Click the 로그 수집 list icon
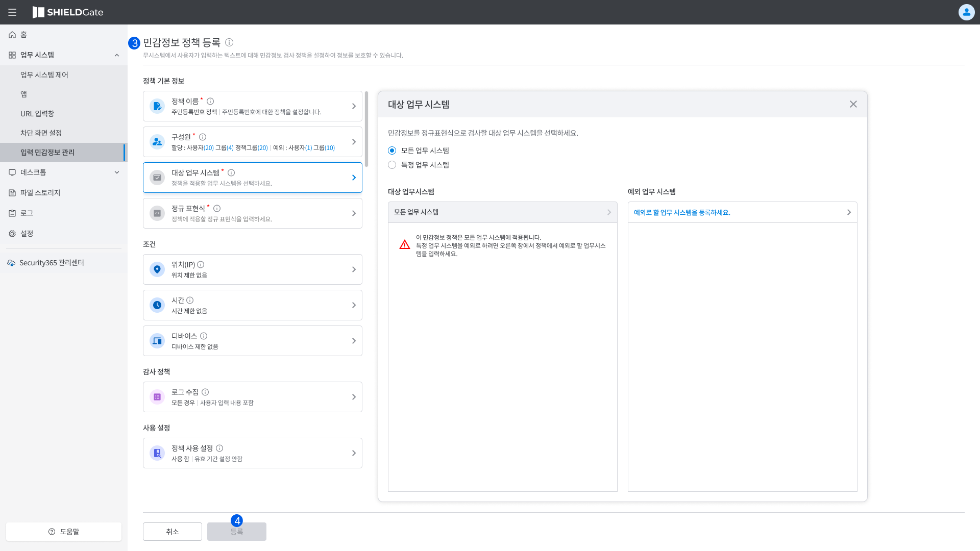Screen dimensions: 980x551 pyautogui.click(x=157, y=397)
